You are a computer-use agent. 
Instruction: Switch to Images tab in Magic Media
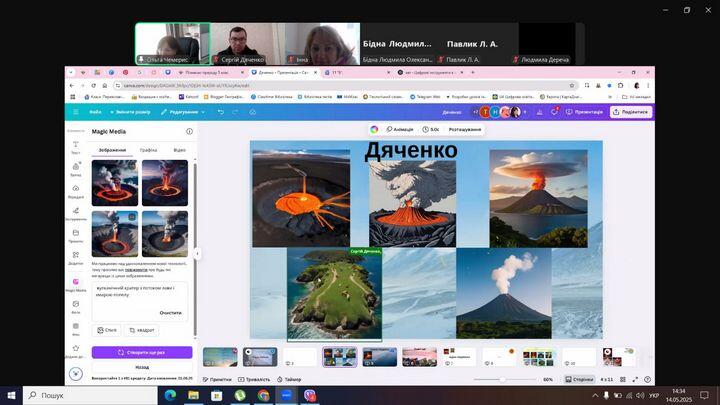click(x=112, y=150)
